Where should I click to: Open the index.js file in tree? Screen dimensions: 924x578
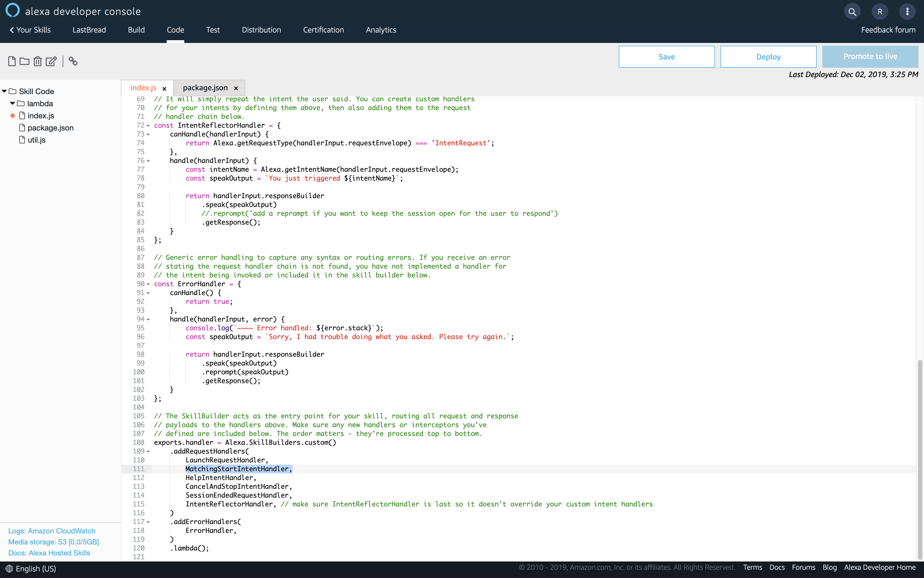click(41, 116)
